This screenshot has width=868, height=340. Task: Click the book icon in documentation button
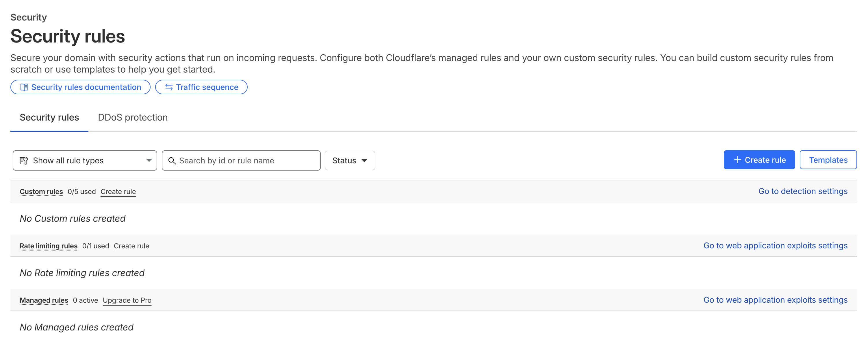tap(24, 87)
